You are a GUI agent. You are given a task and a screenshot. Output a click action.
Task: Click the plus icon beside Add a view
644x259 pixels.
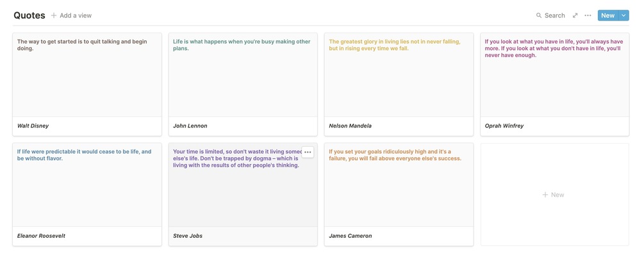[x=54, y=15]
